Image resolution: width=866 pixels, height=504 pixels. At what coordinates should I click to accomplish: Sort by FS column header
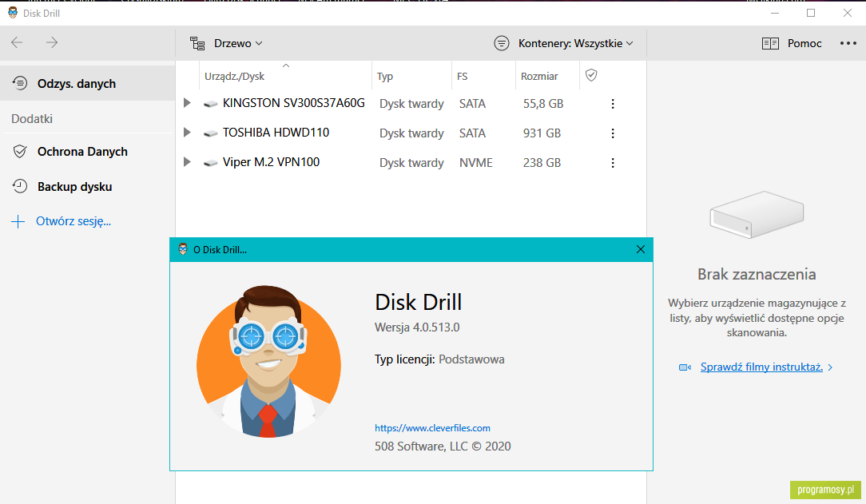click(x=484, y=76)
